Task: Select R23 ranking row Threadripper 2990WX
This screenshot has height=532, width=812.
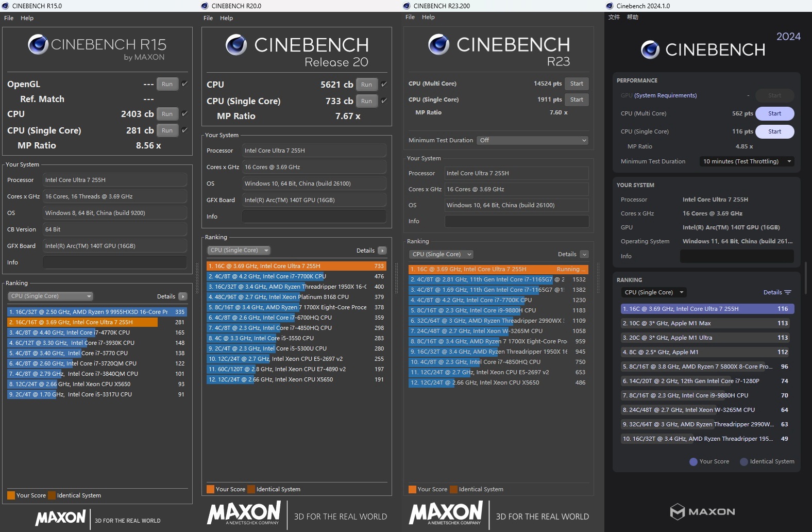Action: [498, 321]
